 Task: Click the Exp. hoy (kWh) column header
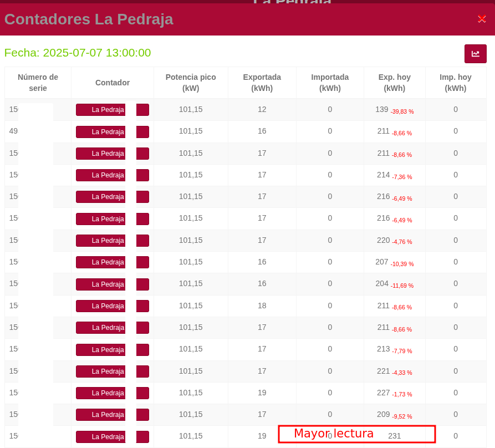[394, 83]
